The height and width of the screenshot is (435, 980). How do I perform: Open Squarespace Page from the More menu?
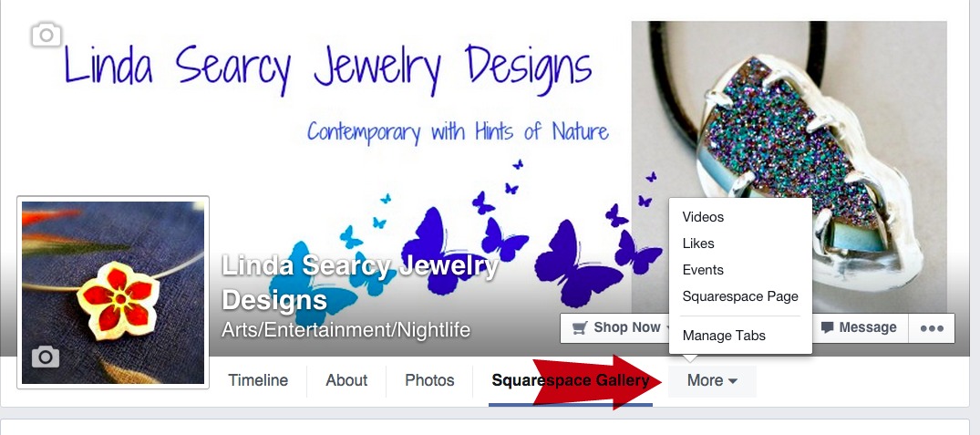point(740,295)
